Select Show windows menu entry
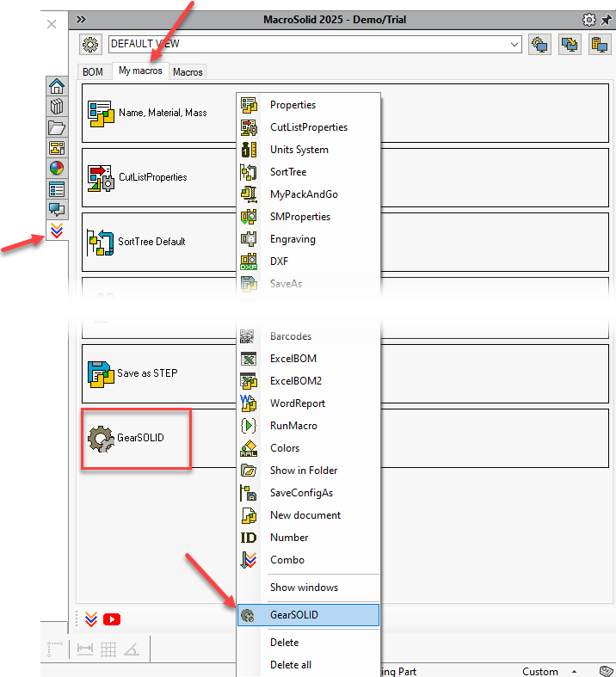This screenshot has height=677, width=616. click(309, 588)
